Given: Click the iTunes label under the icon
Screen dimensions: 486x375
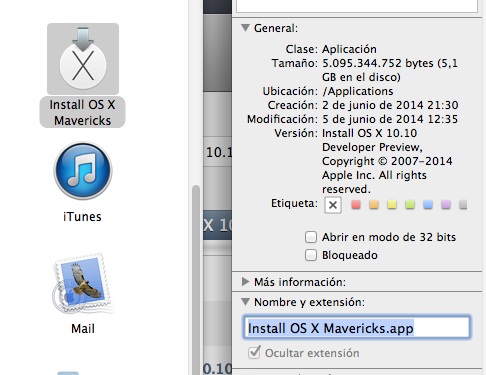Looking at the screenshot, I should click(x=82, y=217).
